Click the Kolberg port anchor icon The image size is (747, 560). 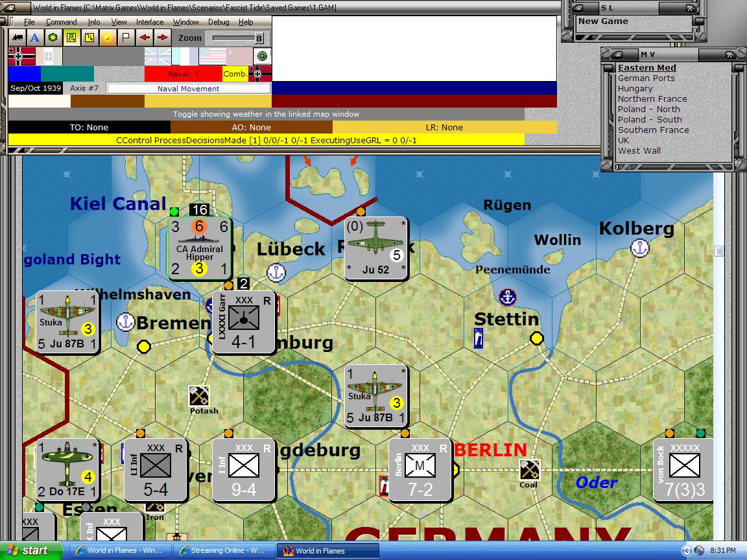click(x=639, y=248)
